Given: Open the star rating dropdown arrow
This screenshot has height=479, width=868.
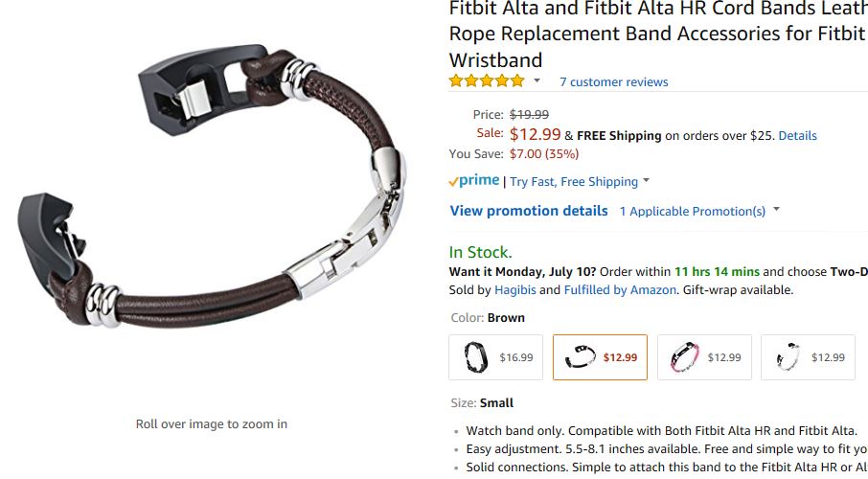Looking at the screenshot, I should [x=537, y=80].
